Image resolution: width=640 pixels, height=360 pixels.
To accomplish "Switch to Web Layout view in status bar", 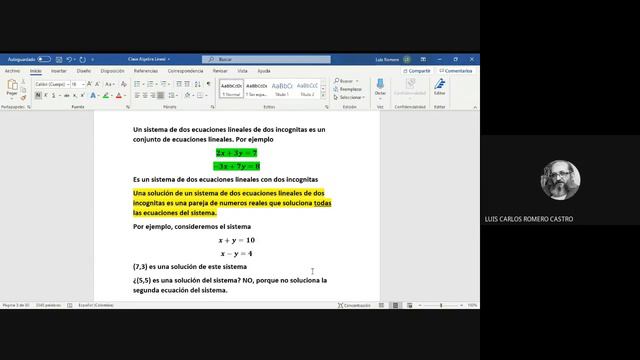I will pos(409,305).
